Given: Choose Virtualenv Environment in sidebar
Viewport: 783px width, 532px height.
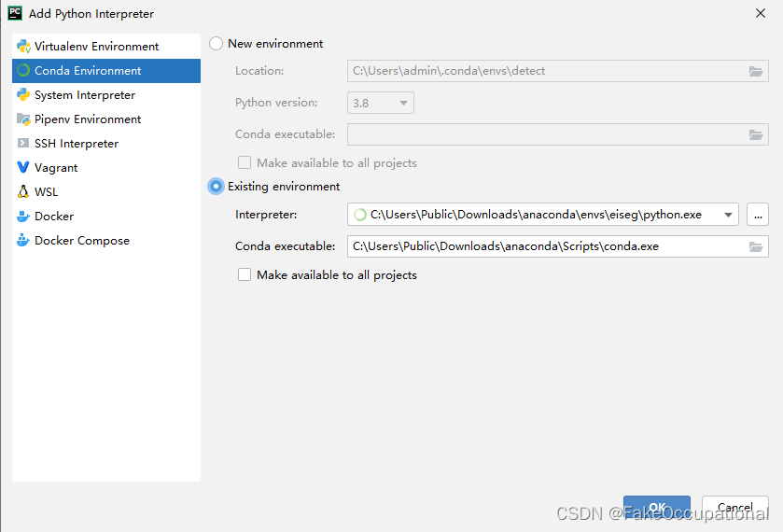Looking at the screenshot, I should pos(106,47).
